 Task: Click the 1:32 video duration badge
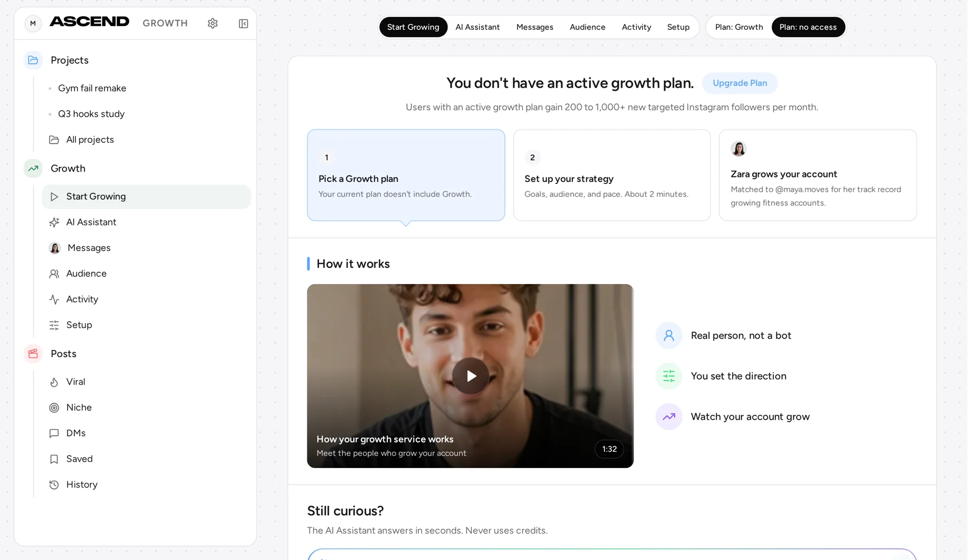pos(609,449)
